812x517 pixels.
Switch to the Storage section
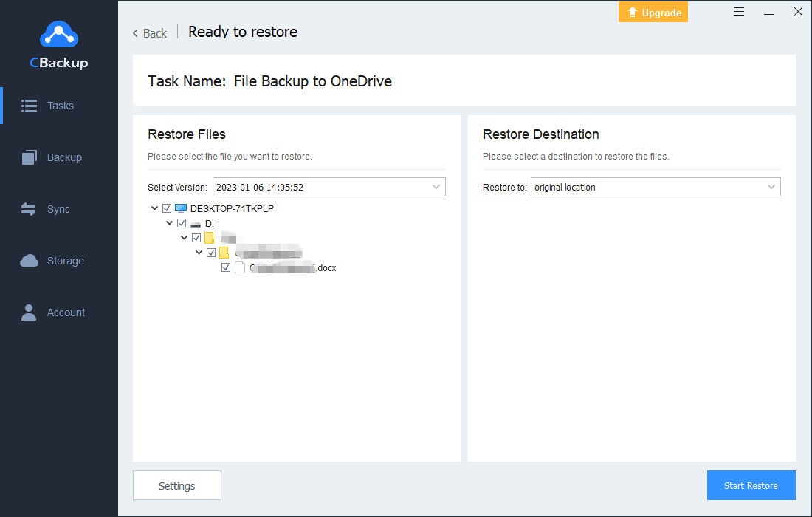(x=59, y=261)
